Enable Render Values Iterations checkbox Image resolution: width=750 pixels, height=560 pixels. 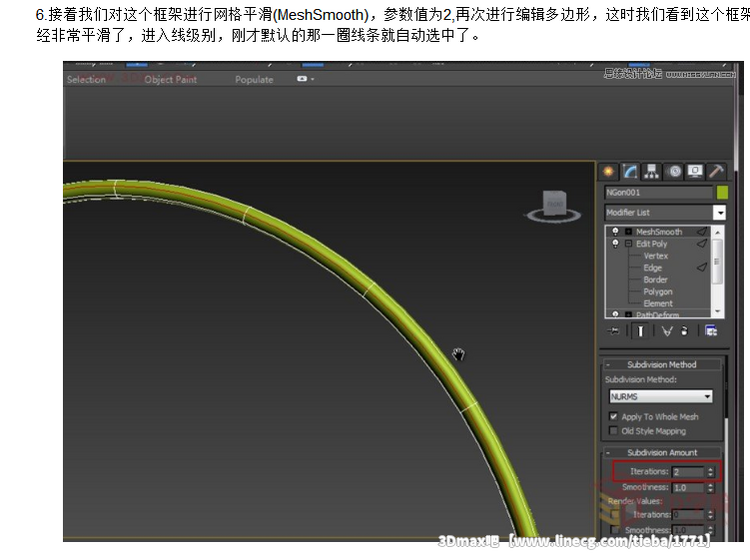pyautogui.click(x=615, y=515)
